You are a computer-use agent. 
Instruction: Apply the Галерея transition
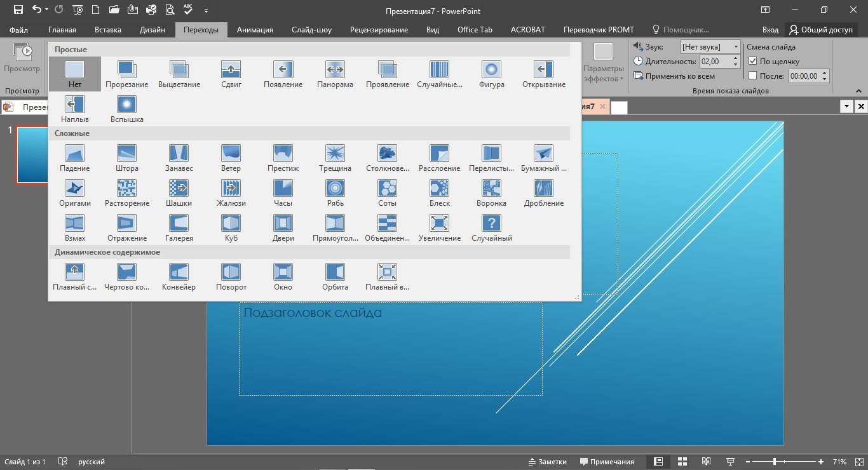[x=179, y=228]
